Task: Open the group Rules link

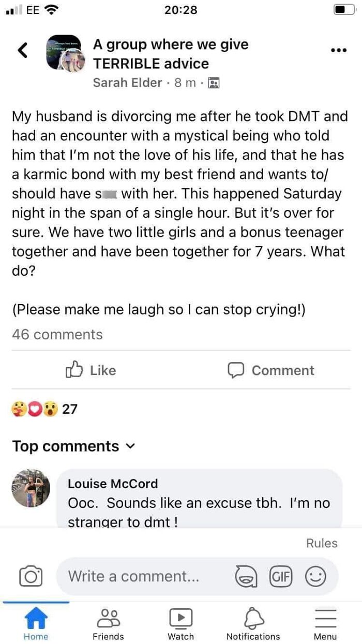Action: point(321,543)
